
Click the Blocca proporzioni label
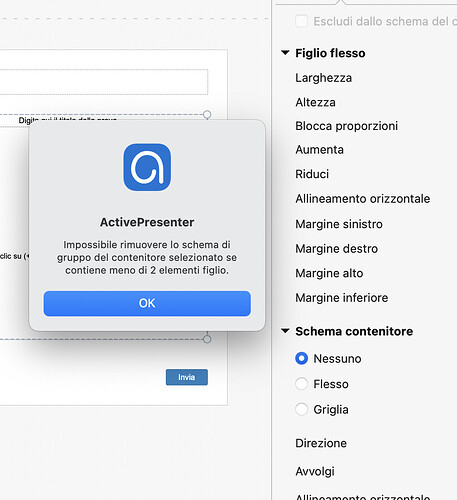coord(347,126)
